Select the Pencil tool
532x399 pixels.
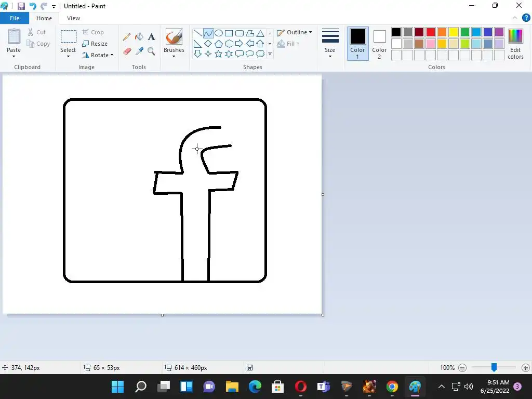pyautogui.click(x=127, y=37)
